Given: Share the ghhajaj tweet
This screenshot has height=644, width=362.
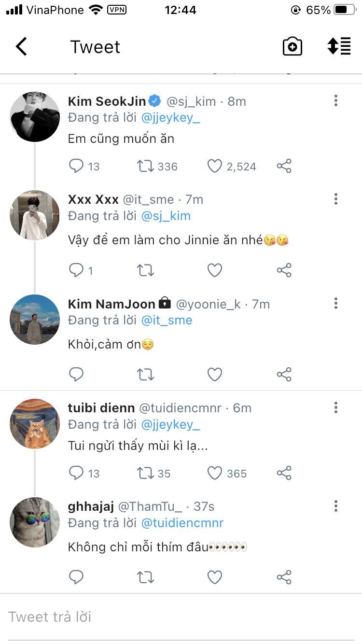Looking at the screenshot, I should point(284,577).
